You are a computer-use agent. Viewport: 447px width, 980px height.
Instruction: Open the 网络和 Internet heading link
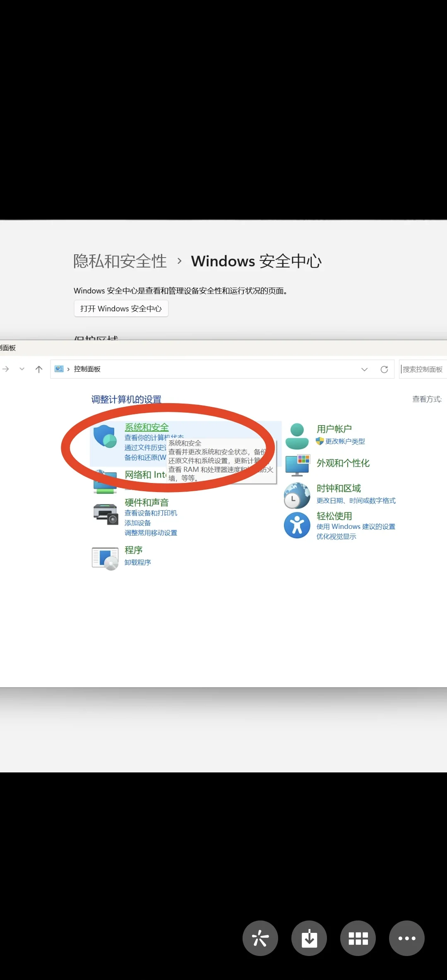[x=145, y=475]
